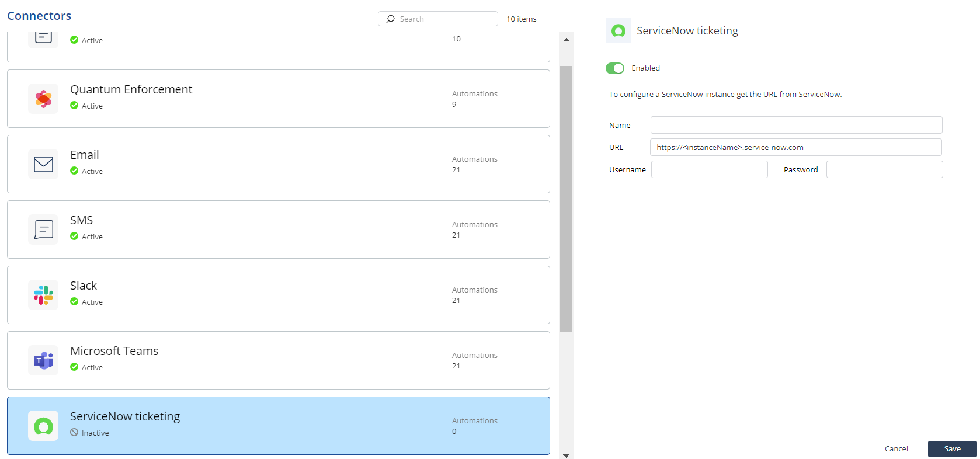This screenshot has width=980, height=459.
Task: Click the ServiceNow ticketing panel title
Action: click(x=687, y=30)
